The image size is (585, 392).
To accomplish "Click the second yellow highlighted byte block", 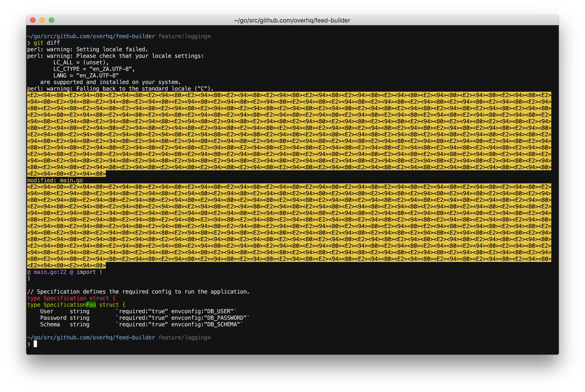I will pyautogui.click(x=289, y=223).
